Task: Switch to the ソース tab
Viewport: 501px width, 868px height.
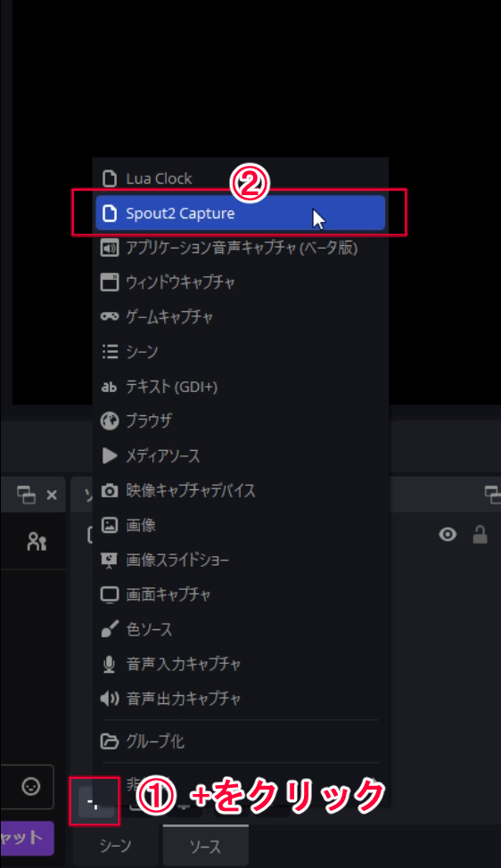Action: 205,846
